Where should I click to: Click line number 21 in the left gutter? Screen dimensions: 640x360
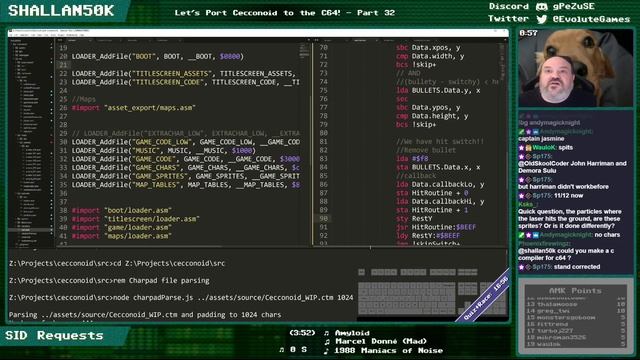coord(63,65)
